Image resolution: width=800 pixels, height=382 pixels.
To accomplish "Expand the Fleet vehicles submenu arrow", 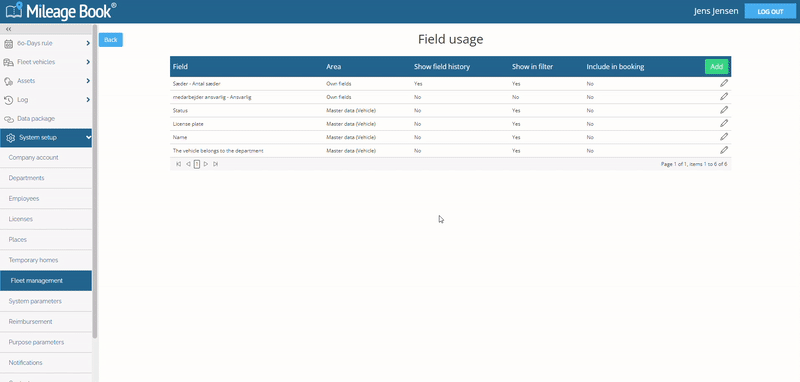I will 88,62.
